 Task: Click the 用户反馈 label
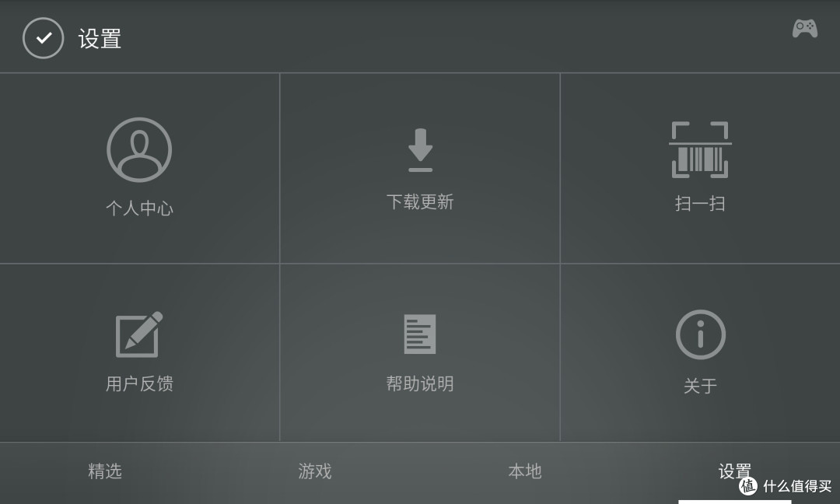139,383
